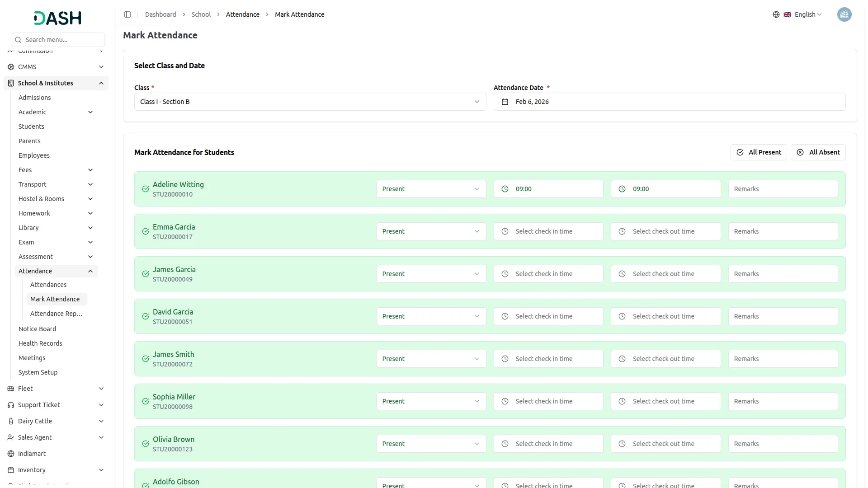
Task: Open status dropdown for Olivia Brown
Action: click(x=431, y=444)
